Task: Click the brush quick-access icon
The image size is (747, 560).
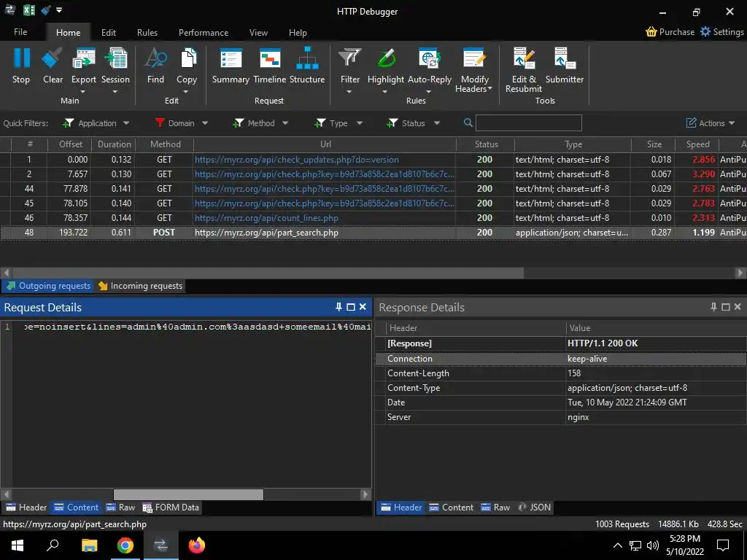Action: tap(46, 9)
